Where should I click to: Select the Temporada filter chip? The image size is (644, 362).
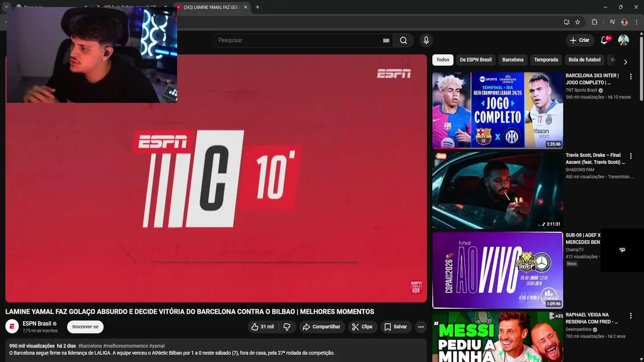pyautogui.click(x=546, y=60)
